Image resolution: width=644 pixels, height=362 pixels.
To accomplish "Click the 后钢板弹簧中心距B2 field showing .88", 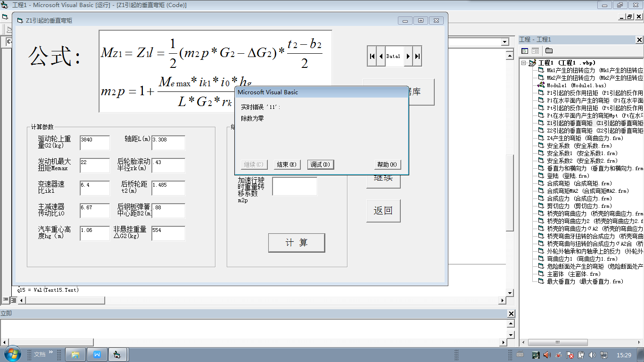I will pos(168,211).
